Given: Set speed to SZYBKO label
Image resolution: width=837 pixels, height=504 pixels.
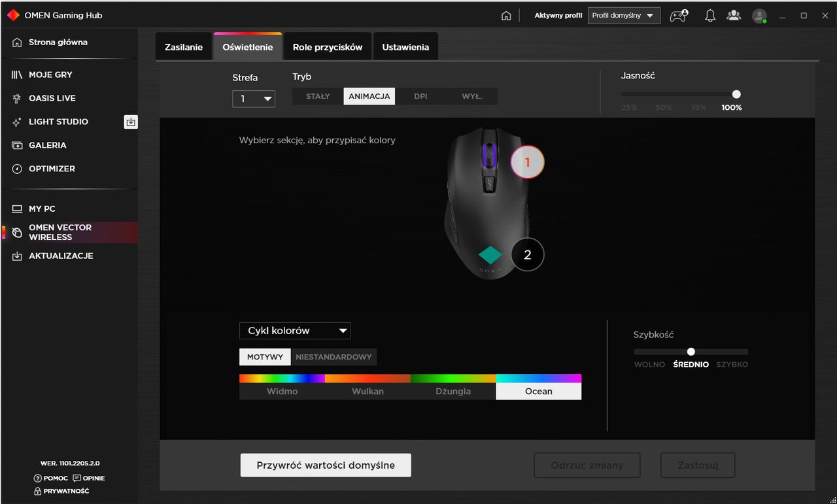Looking at the screenshot, I should 732,365.
